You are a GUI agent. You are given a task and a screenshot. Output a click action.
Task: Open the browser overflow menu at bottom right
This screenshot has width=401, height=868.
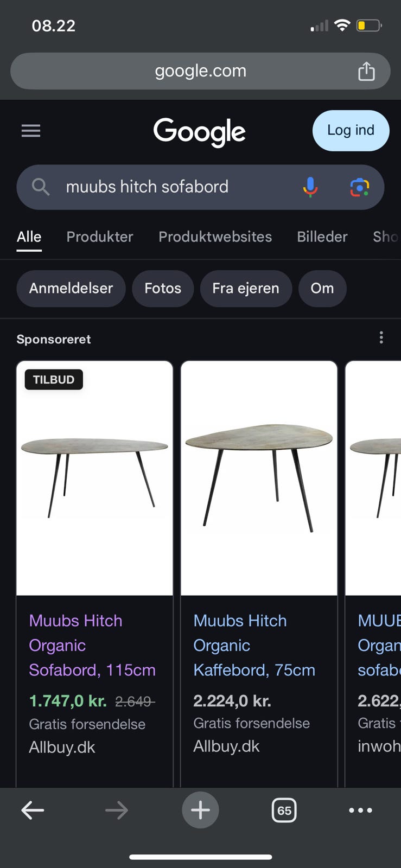(x=360, y=810)
